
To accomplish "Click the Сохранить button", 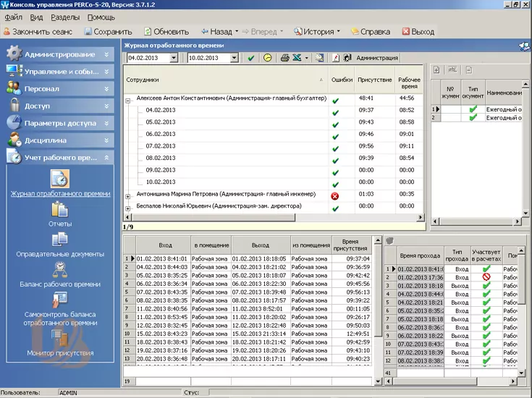I will 107,32.
